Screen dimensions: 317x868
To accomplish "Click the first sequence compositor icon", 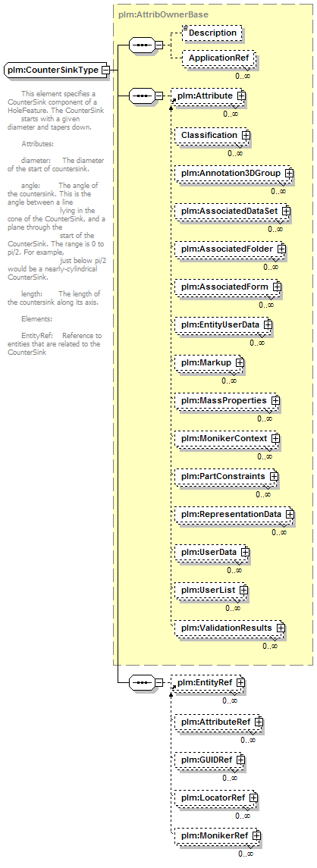I will 143,44.
